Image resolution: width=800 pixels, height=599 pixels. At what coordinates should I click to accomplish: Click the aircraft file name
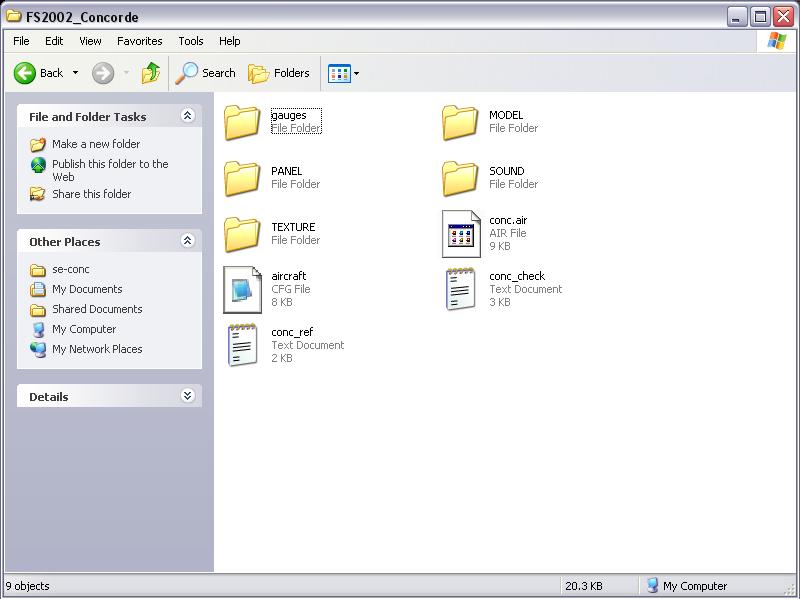pyautogui.click(x=289, y=276)
